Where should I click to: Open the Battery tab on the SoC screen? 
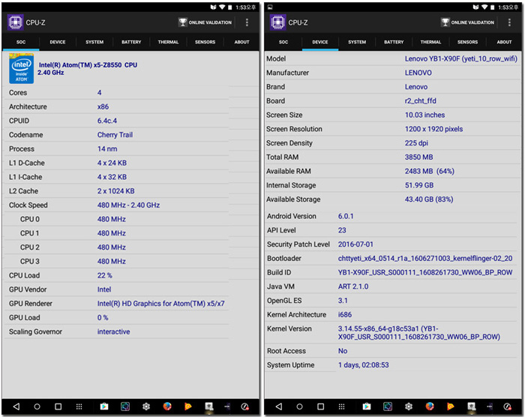tap(131, 42)
